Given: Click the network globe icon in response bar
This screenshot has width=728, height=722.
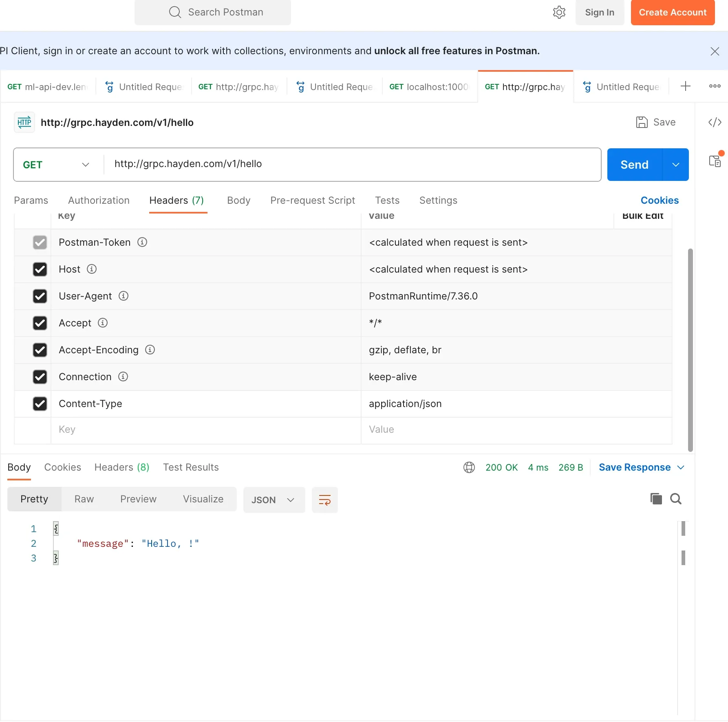Looking at the screenshot, I should 469,467.
